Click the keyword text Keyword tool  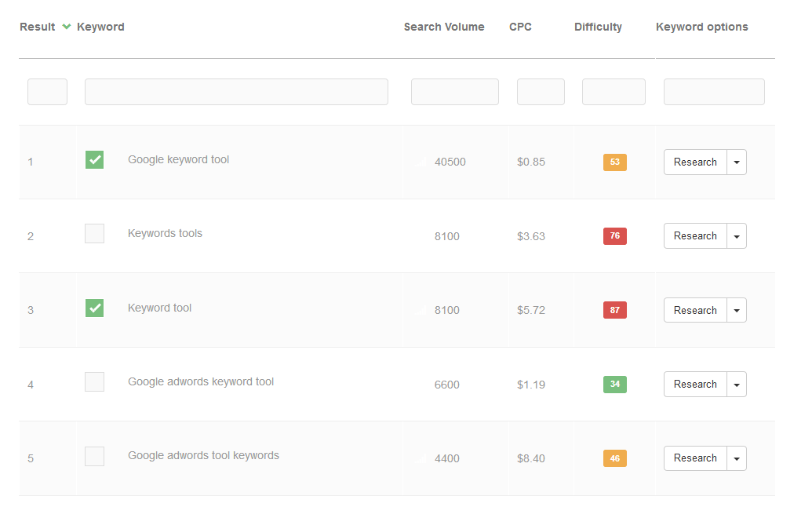[x=159, y=308]
